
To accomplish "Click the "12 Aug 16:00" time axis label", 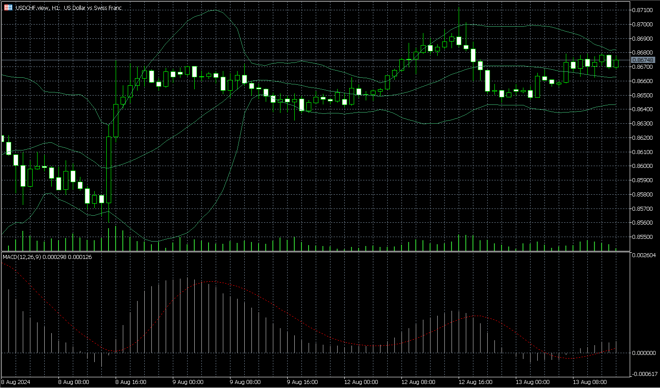I will pos(475,382).
